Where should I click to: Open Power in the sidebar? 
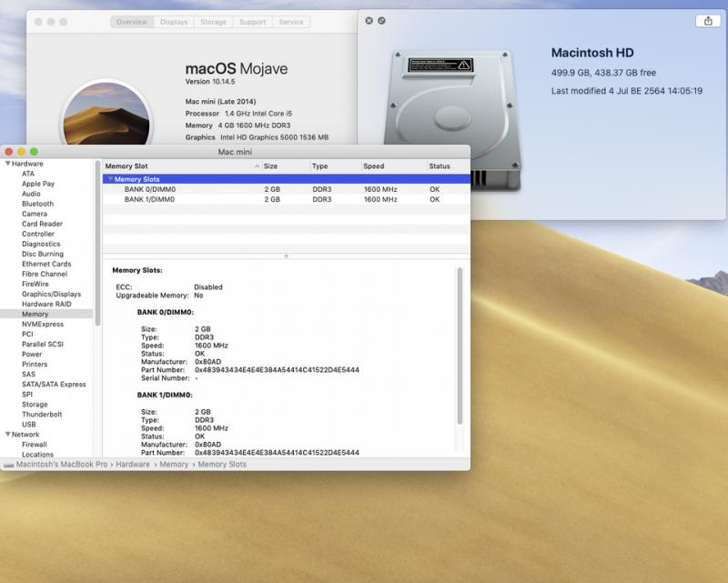pyautogui.click(x=32, y=354)
